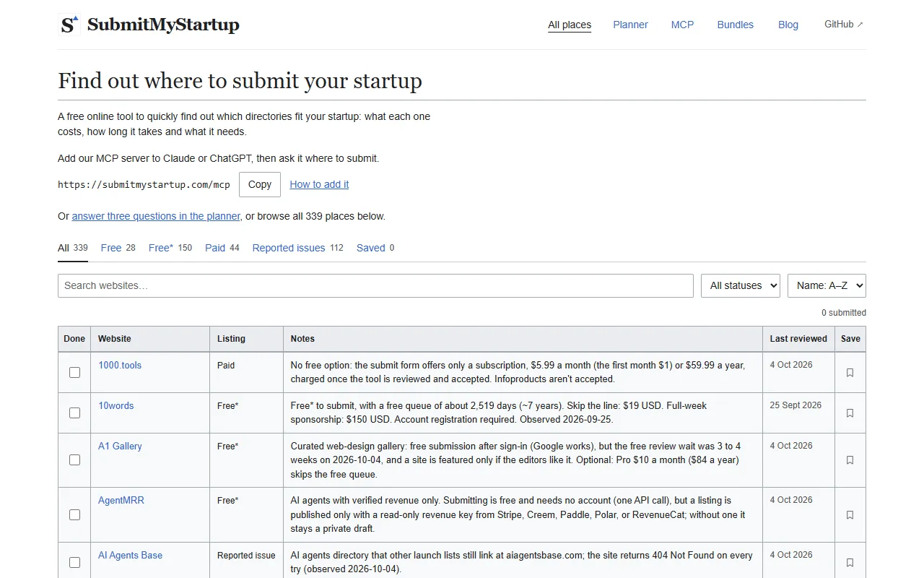924x578 pixels.
Task: Open the Planner page
Action: pyautogui.click(x=630, y=25)
